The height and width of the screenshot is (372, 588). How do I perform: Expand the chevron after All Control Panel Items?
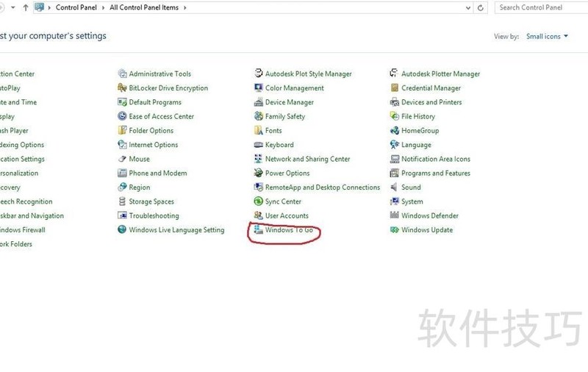coord(185,7)
